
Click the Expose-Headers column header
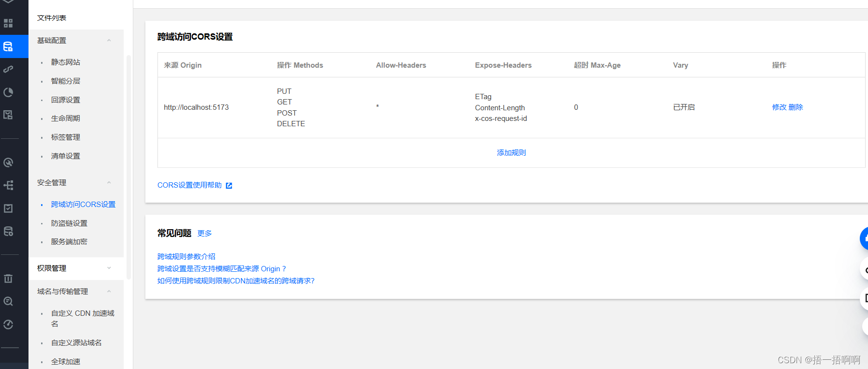503,65
